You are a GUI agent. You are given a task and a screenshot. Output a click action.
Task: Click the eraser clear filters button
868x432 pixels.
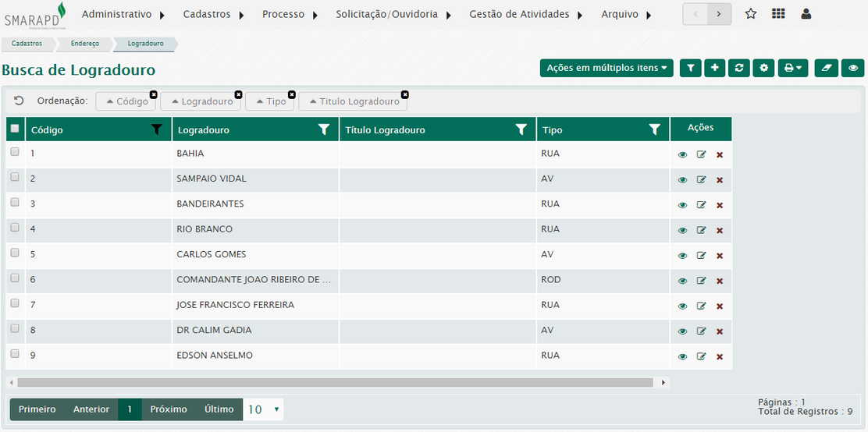coord(826,69)
